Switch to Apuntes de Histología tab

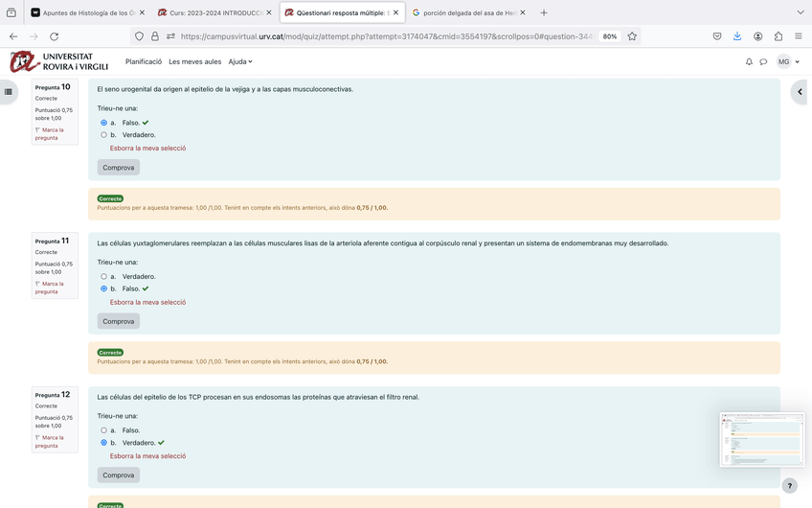pos(87,12)
